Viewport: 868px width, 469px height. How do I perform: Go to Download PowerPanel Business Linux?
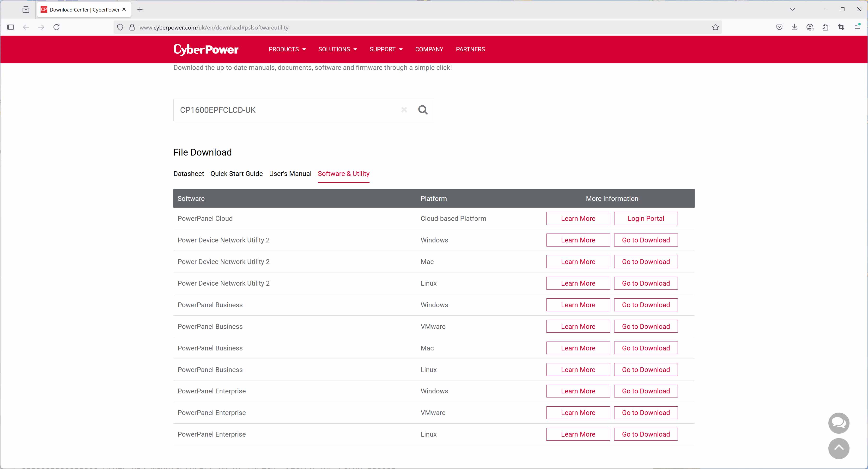[x=646, y=369]
